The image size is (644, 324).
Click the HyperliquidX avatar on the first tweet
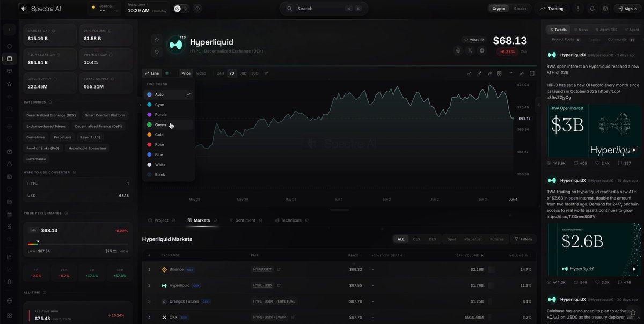pos(551,55)
